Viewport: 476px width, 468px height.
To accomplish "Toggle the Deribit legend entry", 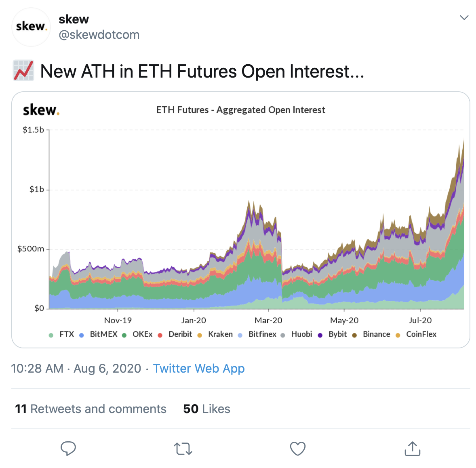I will [180, 334].
